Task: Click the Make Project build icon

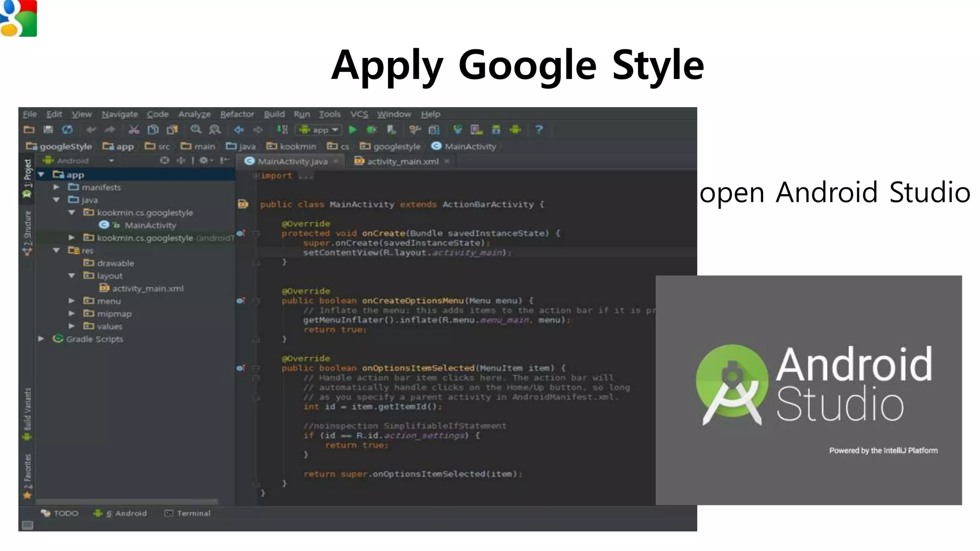Action: pyautogui.click(x=282, y=130)
